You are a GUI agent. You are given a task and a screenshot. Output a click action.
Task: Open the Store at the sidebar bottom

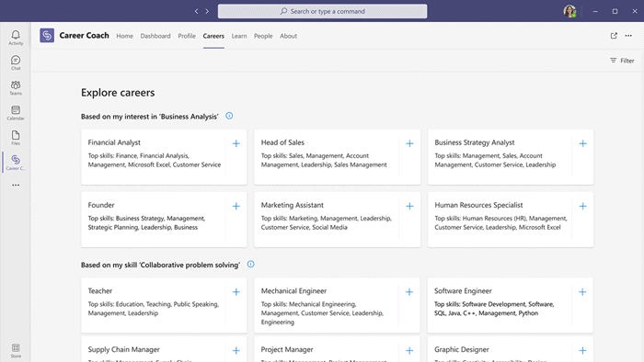(16, 351)
